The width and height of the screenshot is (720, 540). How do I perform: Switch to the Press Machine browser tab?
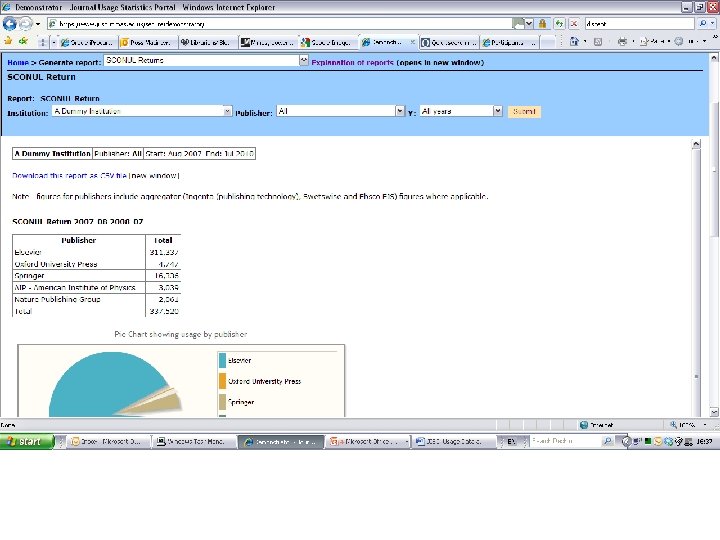pyautogui.click(x=148, y=42)
